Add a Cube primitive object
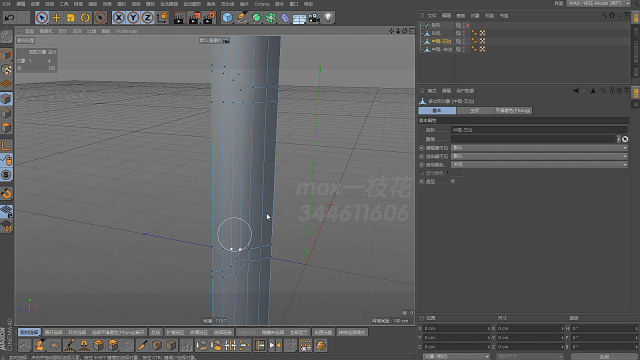The image size is (640, 360). click(x=227, y=18)
